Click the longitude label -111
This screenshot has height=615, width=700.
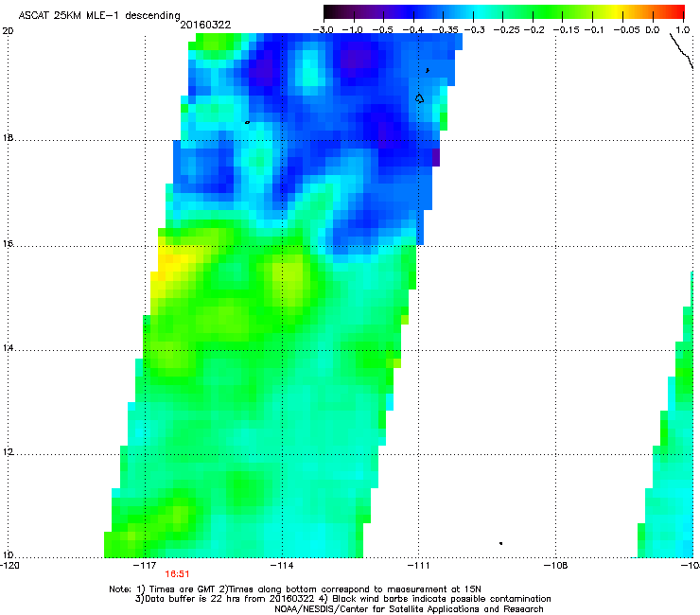(x=418, y=566)
